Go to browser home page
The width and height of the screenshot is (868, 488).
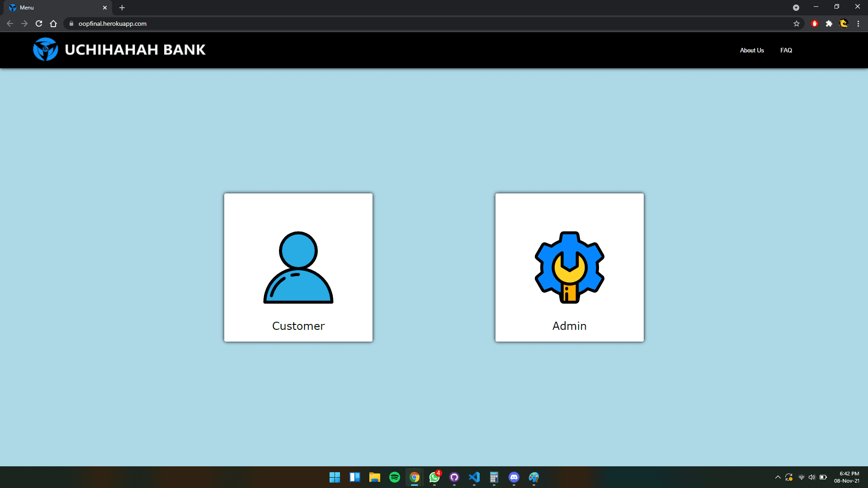coord(53,23)
